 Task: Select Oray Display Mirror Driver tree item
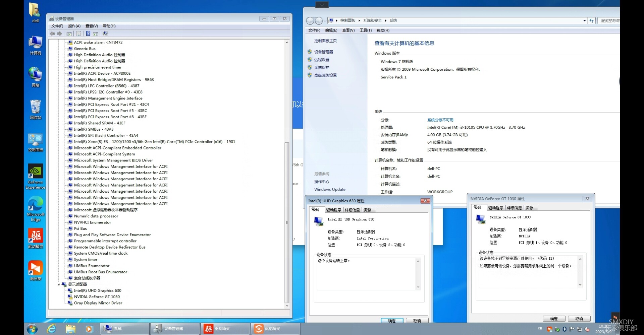click(98, 303)
